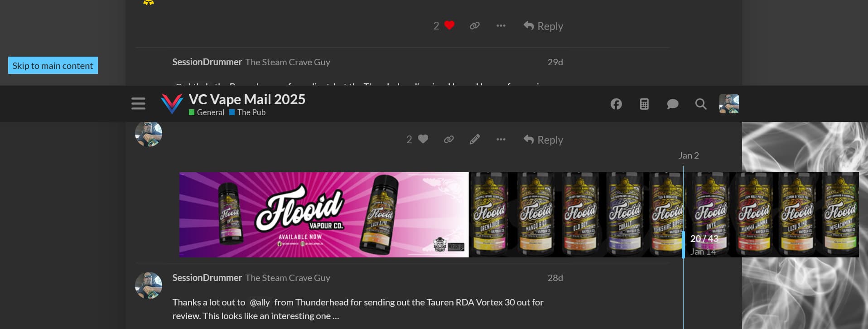Click SessionDrummer avatar beside 28d post

tap(149, 285)
